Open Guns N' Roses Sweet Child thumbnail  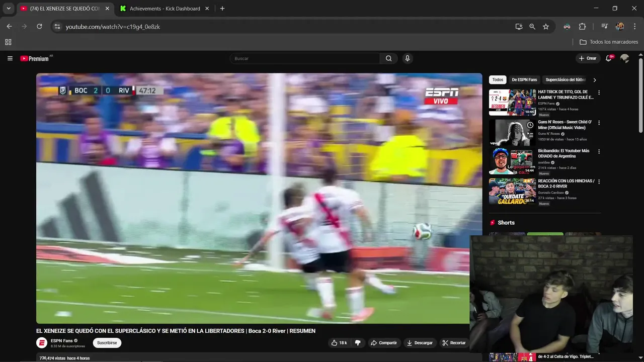(x=512, y=132)
